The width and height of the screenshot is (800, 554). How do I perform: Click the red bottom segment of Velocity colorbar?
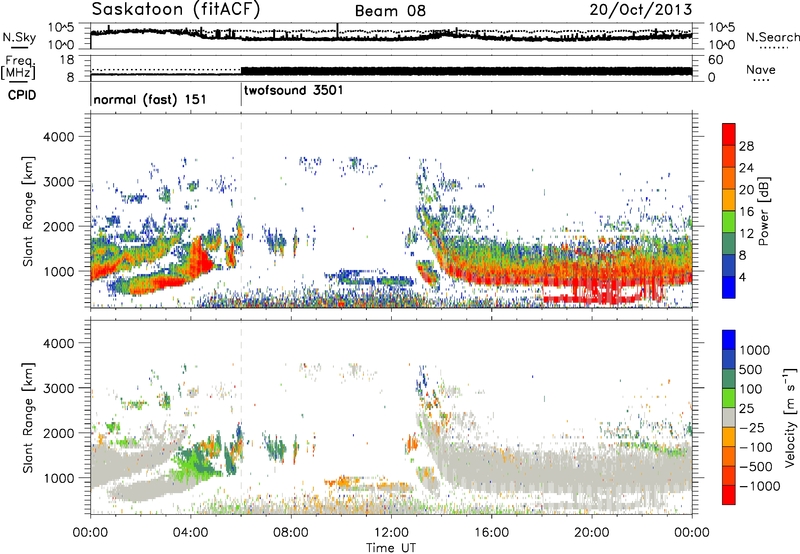tap(729, 495)
